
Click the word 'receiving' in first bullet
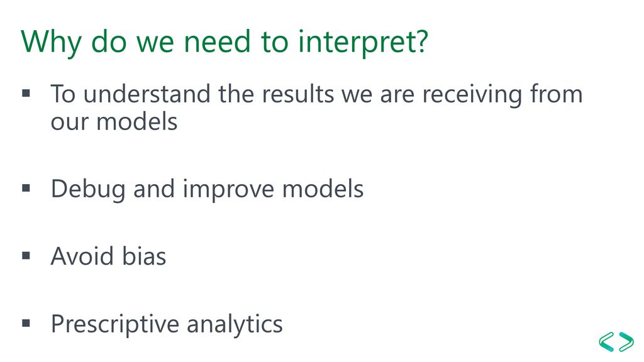point(472,96)
